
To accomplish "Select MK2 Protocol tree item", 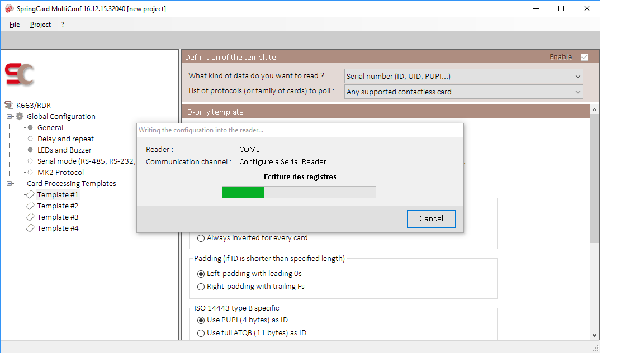I will tap(60, 172).
